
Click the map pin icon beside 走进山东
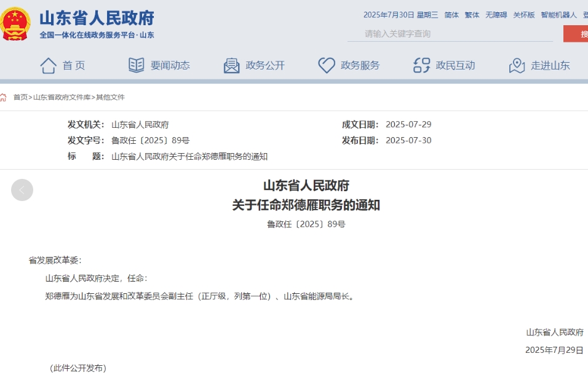click(x=517, y=65)
